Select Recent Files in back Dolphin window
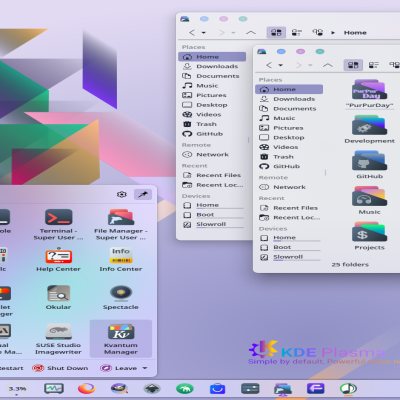Screen dimensions: 400x400 pos(212,175)
